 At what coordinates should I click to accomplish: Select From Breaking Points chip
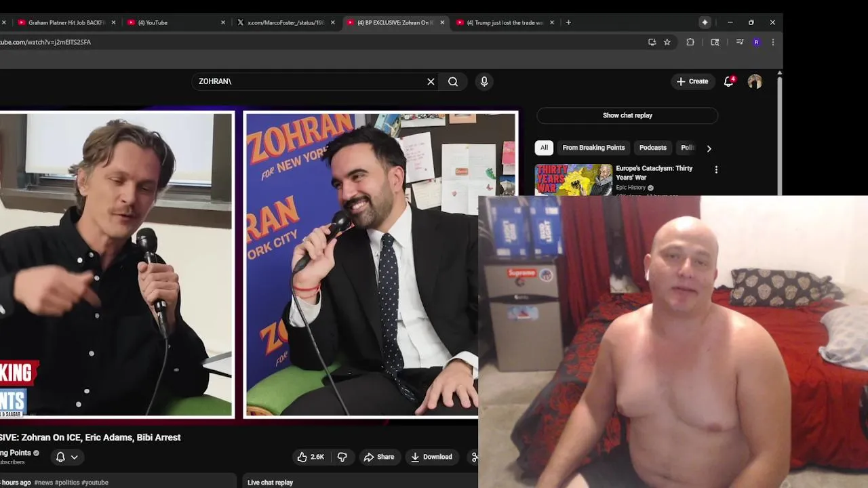tap(593, 148)
